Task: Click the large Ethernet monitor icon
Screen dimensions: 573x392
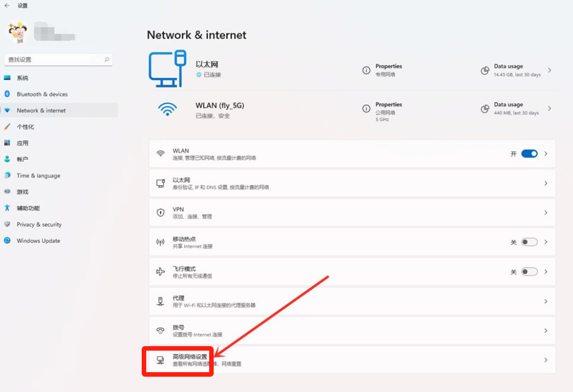Action: [167, 69]
